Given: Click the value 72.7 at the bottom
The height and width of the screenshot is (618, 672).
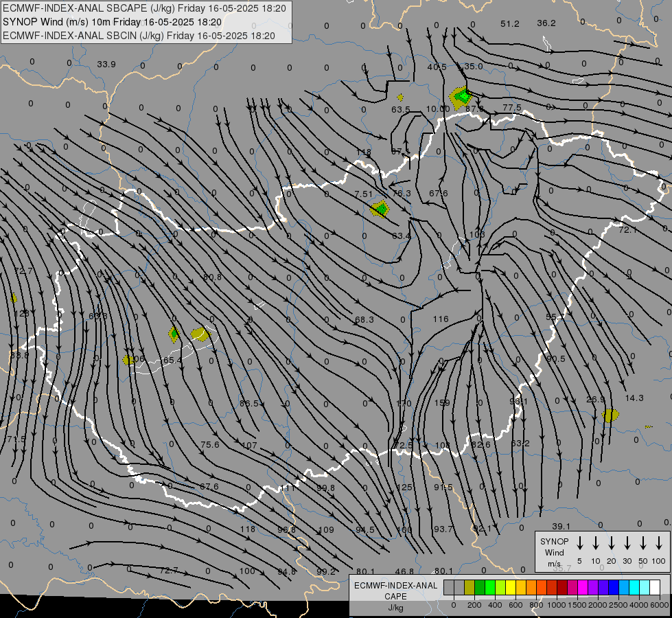Looking at the screenshot, I should click(x=168, y=571).
